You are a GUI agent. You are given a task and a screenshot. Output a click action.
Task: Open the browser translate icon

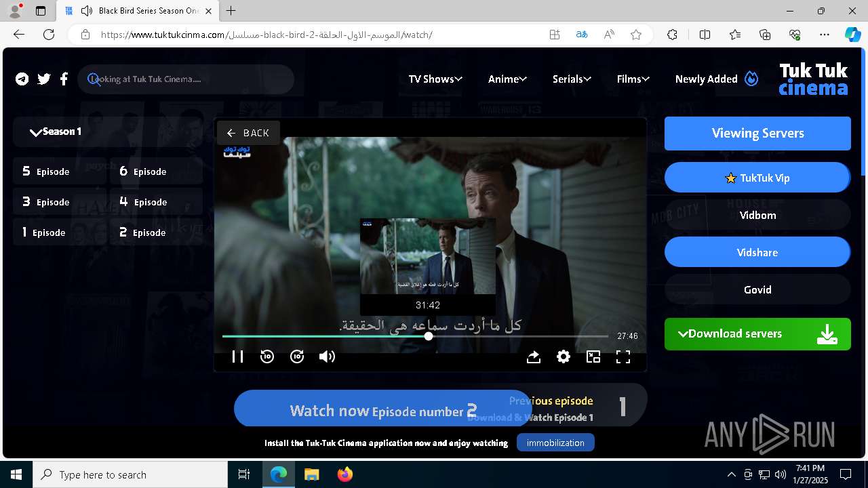581,35
